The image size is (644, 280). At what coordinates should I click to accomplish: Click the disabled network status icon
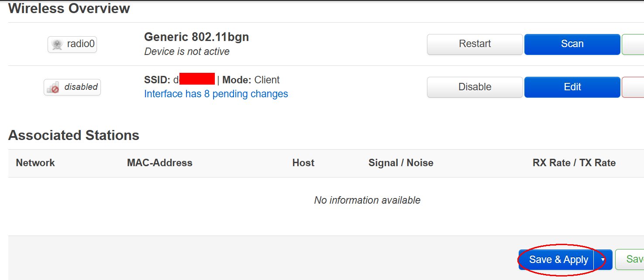pyautogui.click(x=53, y=87)
